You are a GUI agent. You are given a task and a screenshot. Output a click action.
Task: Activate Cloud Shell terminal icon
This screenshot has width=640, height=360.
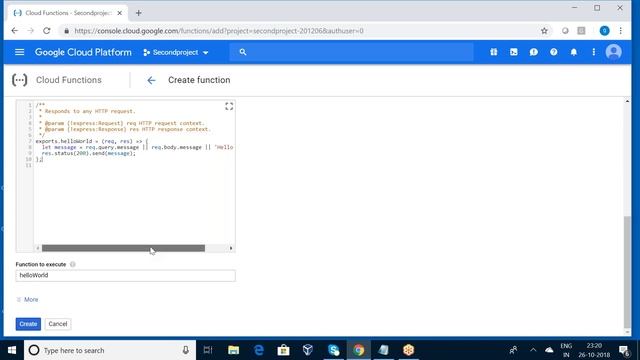click(x=514, y=52)
